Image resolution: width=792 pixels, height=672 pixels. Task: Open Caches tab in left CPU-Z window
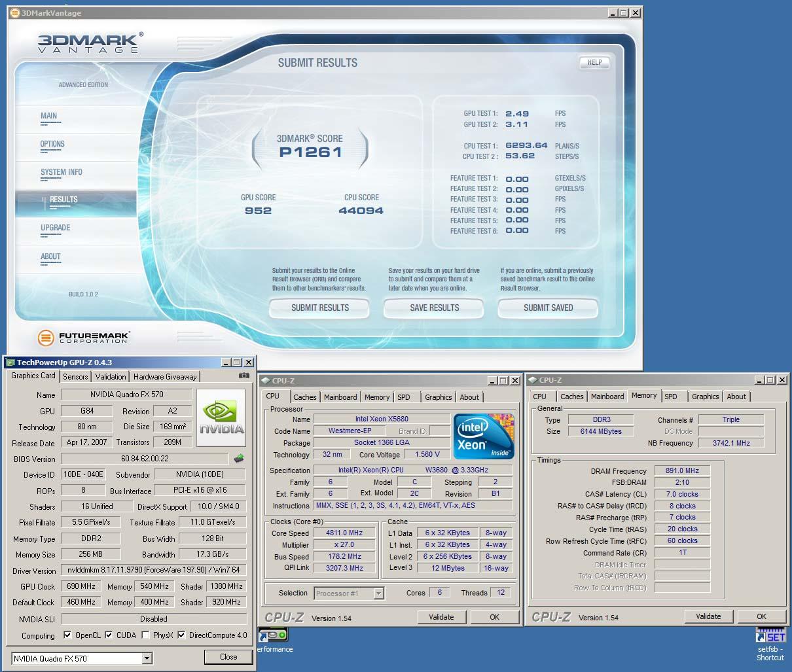tap(305, 397)
